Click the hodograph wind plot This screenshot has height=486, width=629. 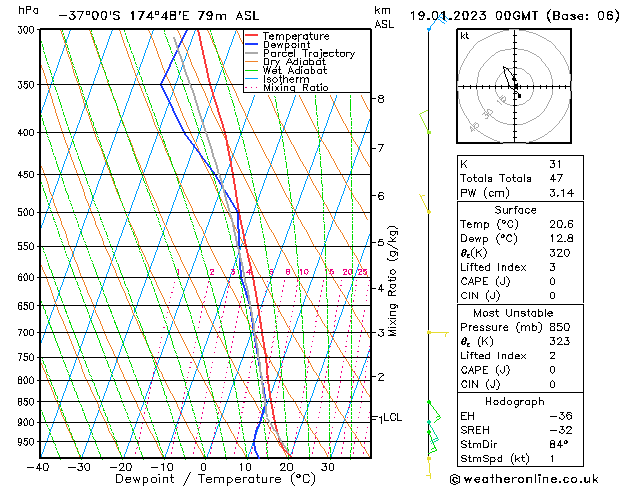(x=514, y=86)
